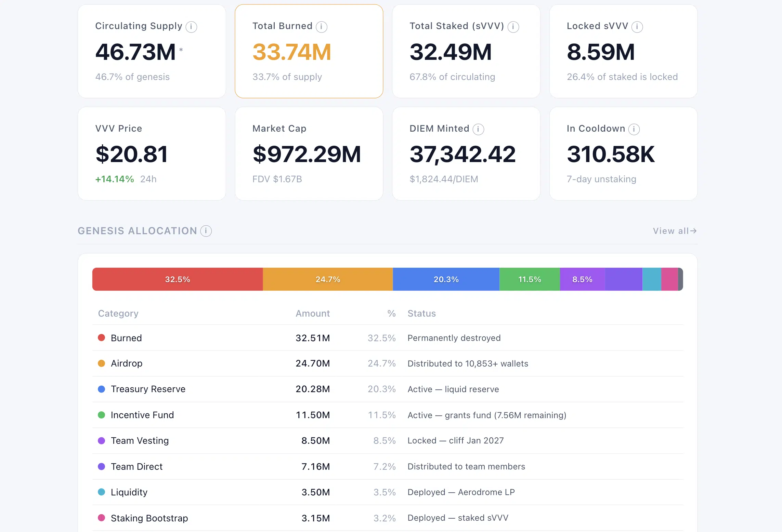The image size is (782, 532).
Task: Show the Genesis Allocation info tooltip
Action: pyautogui.click(x=206, y=231)
